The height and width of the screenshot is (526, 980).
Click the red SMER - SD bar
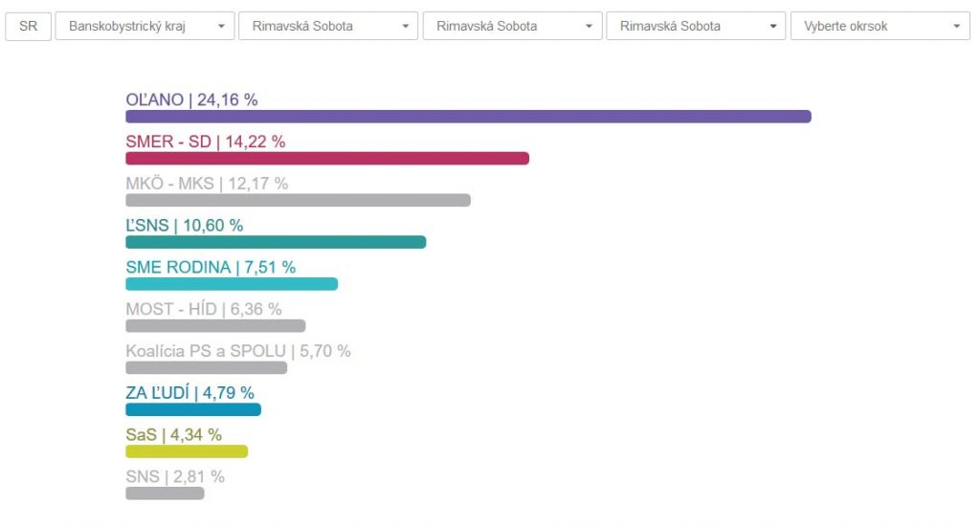coord(326,159)
